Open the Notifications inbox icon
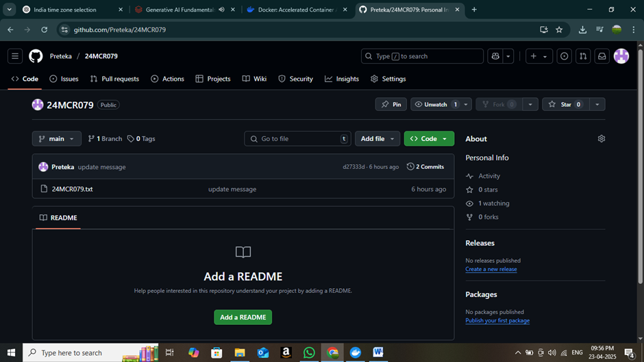644x362 pixels. [x=602, y=56]
